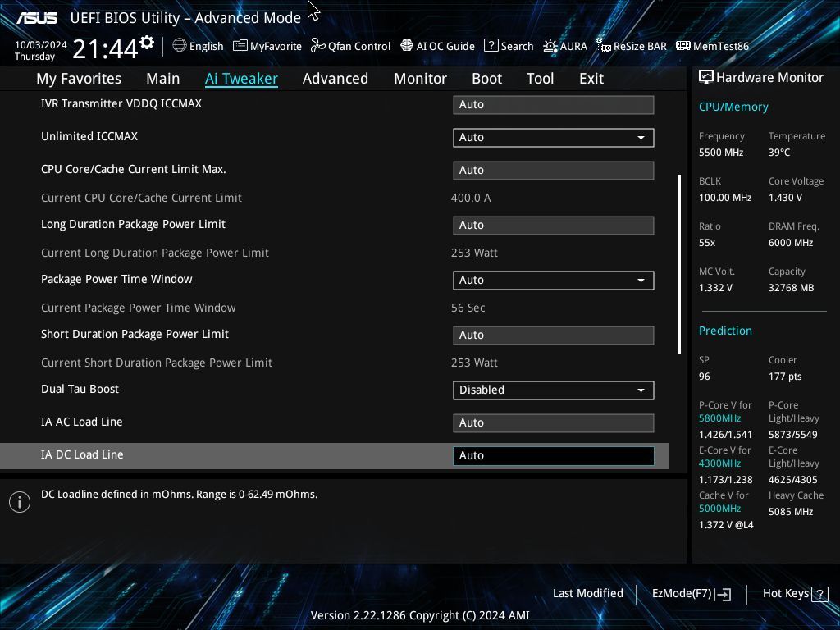Open the Search question-mark icon
Viewport: 840px width, 630px height.
491,46
